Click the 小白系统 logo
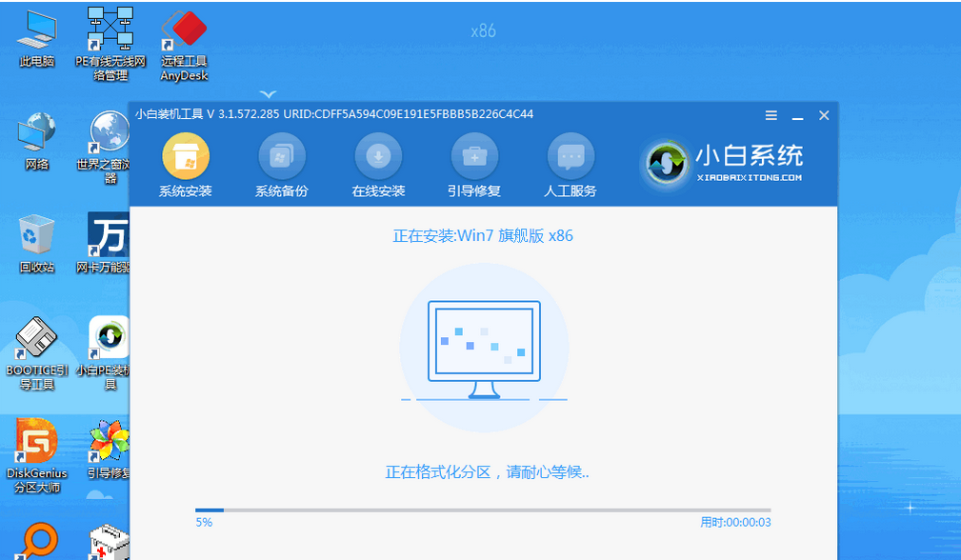The width and height of the screenshot is (961, 560). [x=722, y=164]
